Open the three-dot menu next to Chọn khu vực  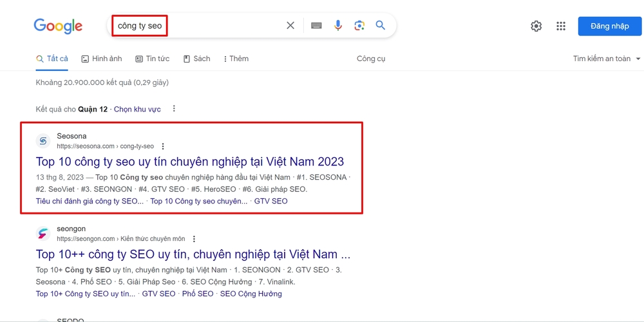174,109
